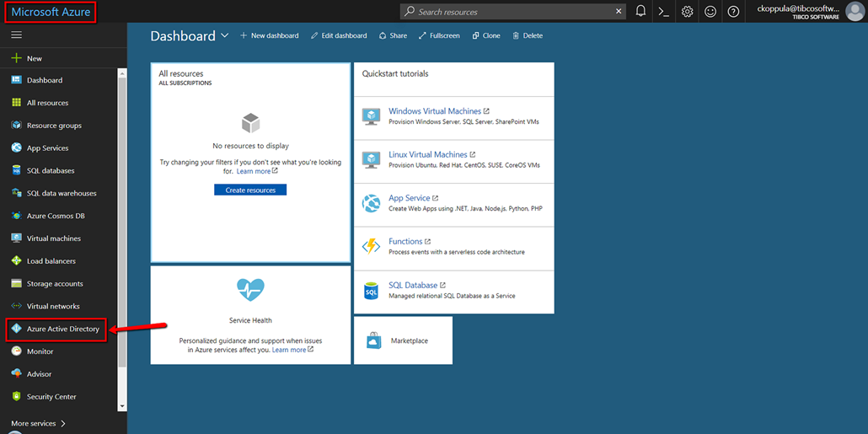
Task: Click the sidebar scrollbar thumb
Action: click(x=122, y=222)
